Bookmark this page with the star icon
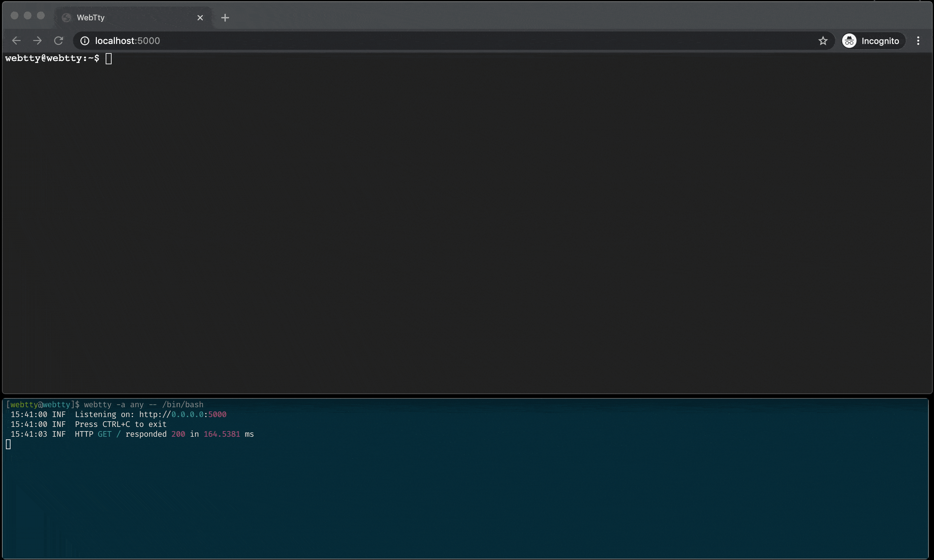The height and width of the screenshot is (560, 934). point(823,41)
